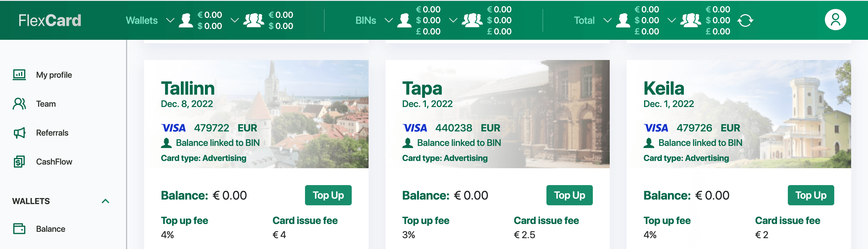The width and height of the screenshot is (868, 249).
Task: Click the FlexCard logo
Action: [x=49, y=20]
